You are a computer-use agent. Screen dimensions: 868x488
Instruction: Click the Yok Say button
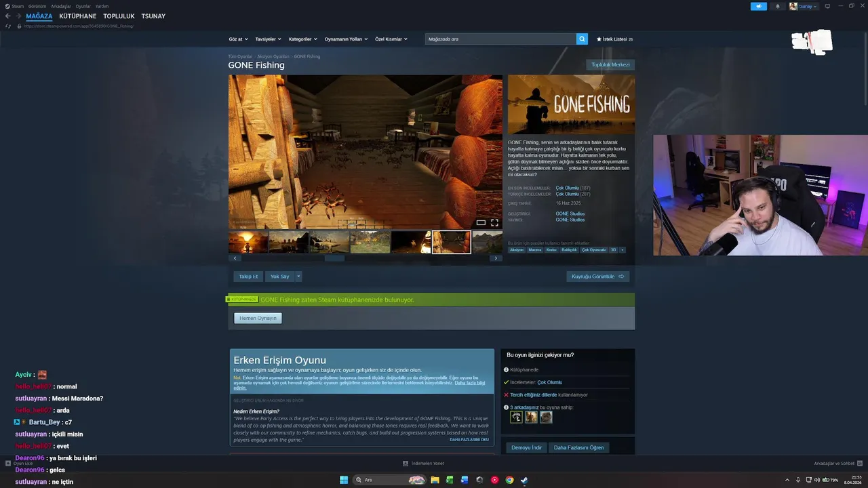pos(279,277)
